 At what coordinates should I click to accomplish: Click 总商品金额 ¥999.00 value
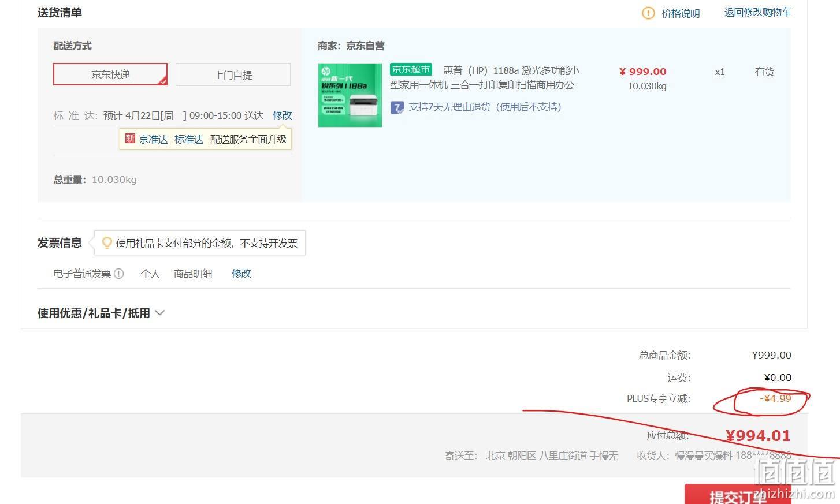pyautogui.click(x=772, y=355)
